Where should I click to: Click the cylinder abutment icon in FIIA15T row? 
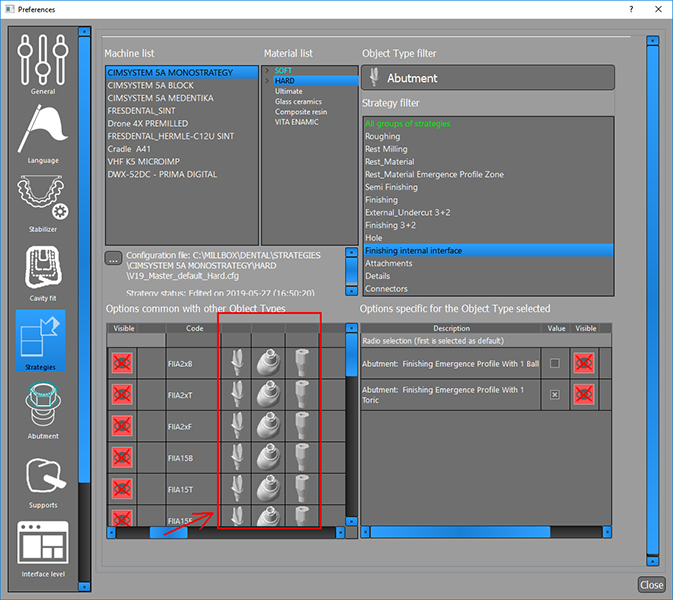302,489
